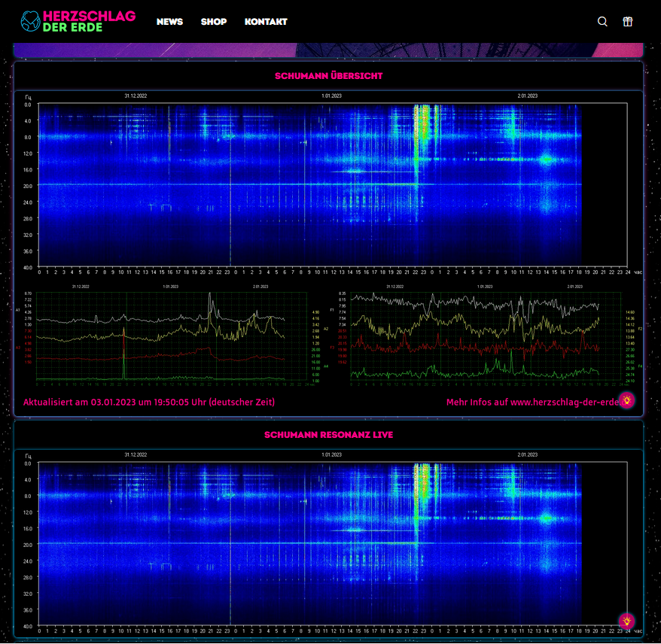Open the site search magnifier icon
The width and height of the screenshot is (661, 644).
602,22
